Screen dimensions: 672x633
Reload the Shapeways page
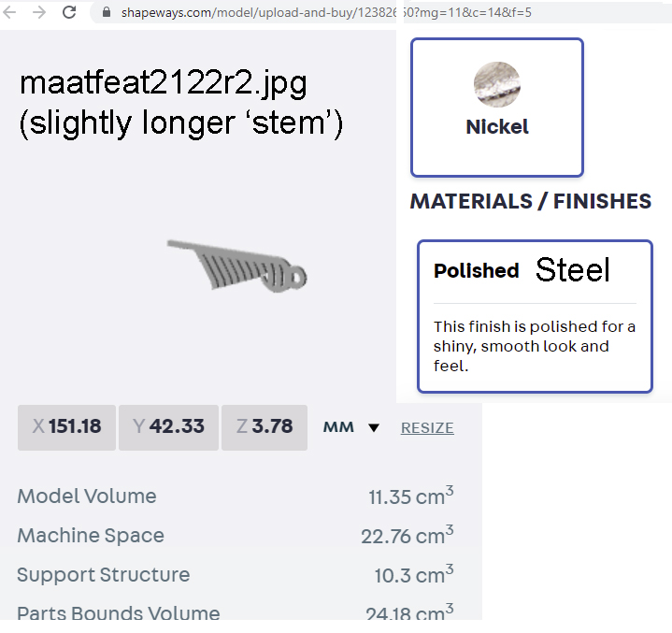[x=69, y=12]
